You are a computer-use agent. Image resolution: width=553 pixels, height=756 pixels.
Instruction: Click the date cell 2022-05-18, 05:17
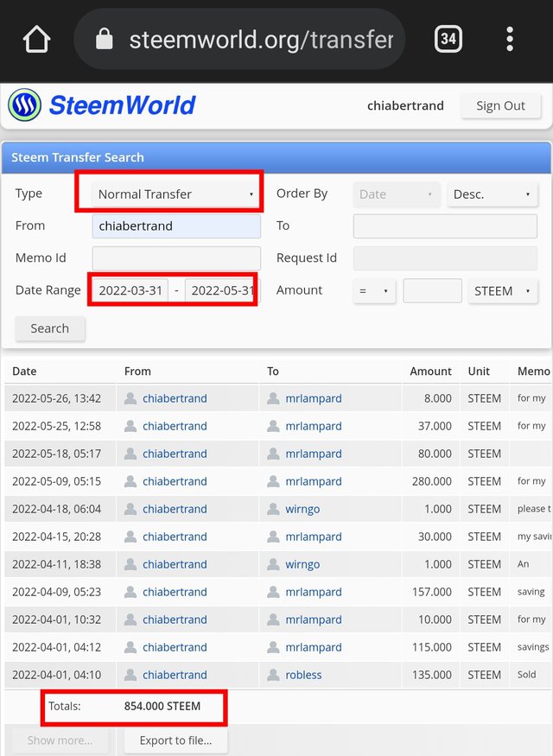click(x=56, y=454)
